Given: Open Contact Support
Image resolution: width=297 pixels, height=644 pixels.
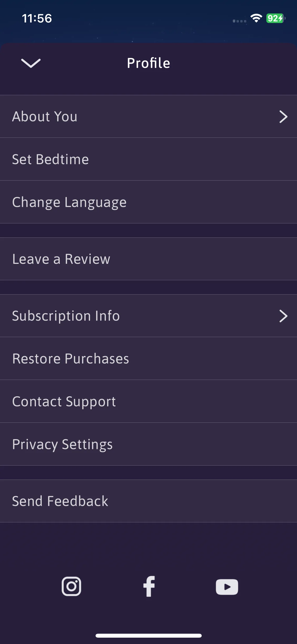Looking at the screenshot, I should (148, 401).
